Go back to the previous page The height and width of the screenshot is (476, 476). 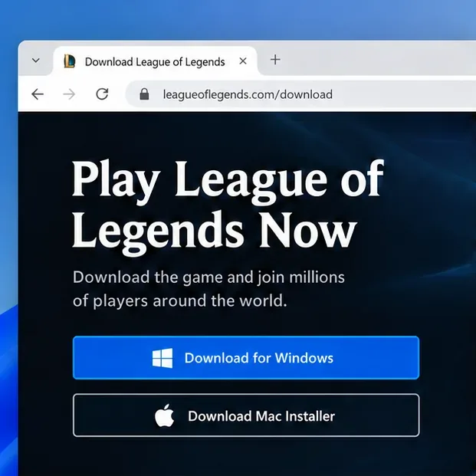(x=38, y=94)
